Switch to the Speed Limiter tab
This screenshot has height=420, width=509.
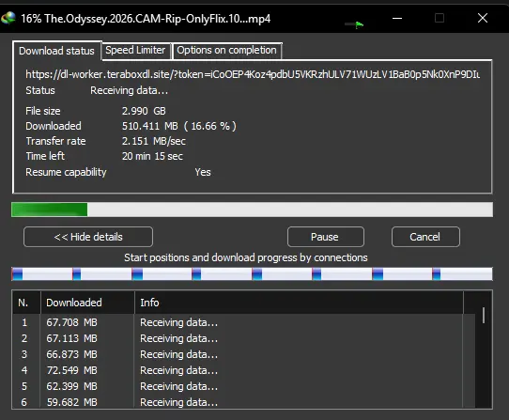click(135, 51)
